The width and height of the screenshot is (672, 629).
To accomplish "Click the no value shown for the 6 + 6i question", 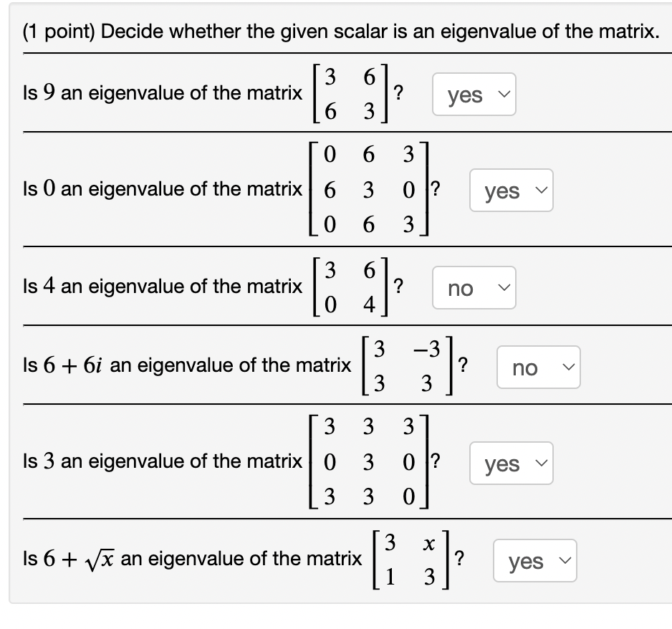I will click(x=524, y=367).
